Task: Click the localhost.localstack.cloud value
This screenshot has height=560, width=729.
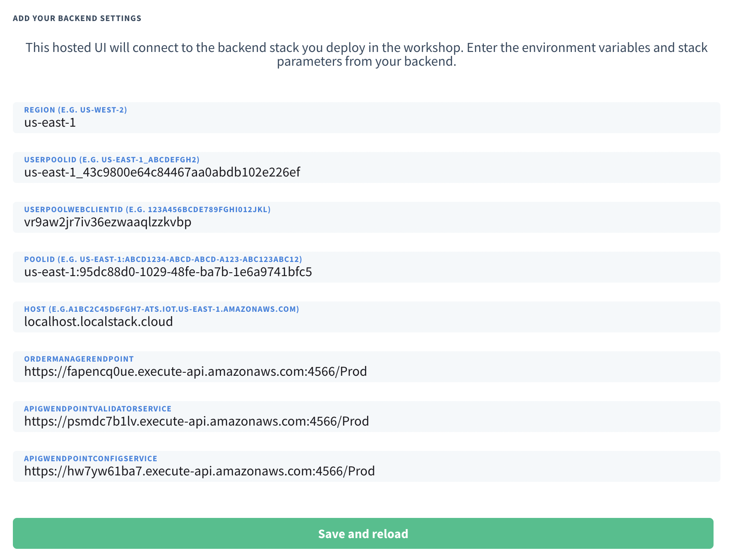Action: (98, 321)
